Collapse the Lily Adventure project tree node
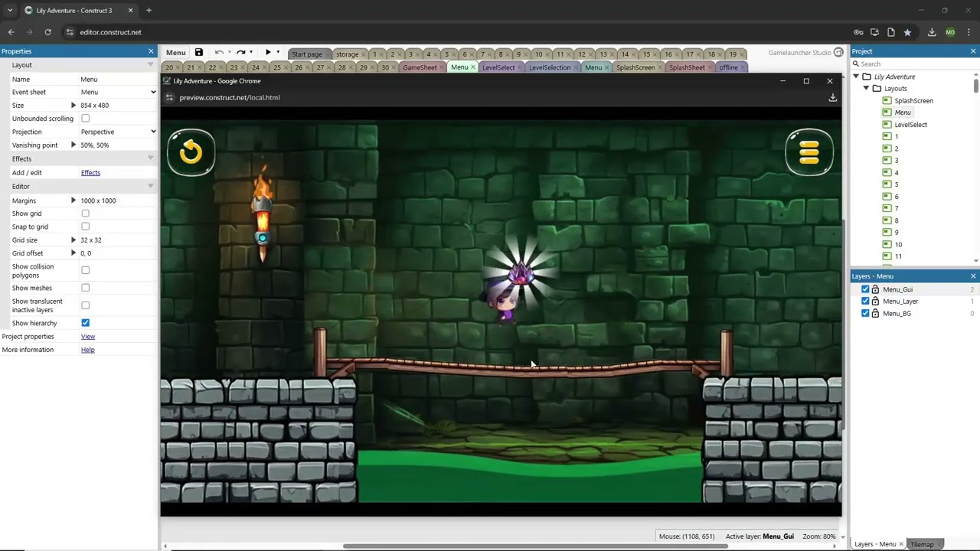Image resolution: width=980 pixels, height=551 pixels. point(856,77)
